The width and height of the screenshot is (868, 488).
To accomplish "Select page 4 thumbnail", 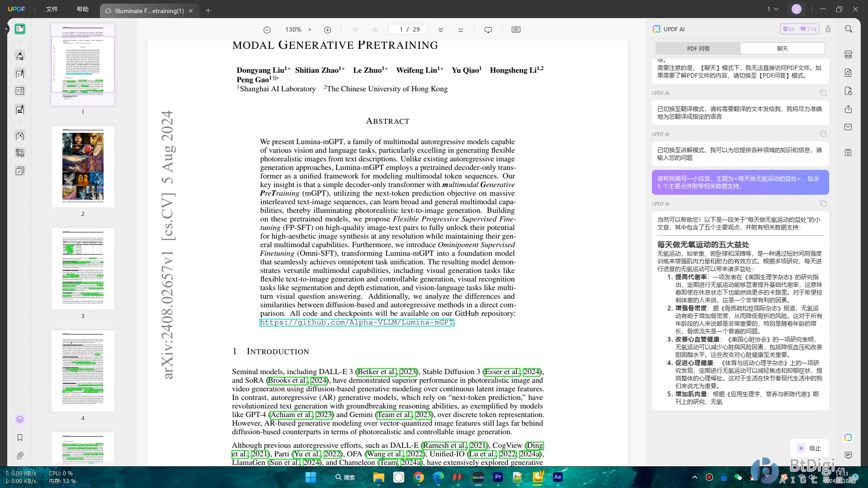I will pyautogui.click(x=83, y=371).
